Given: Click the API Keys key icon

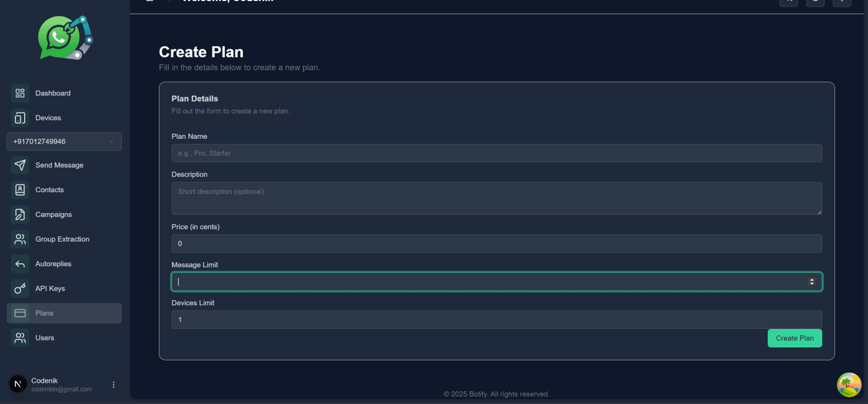Looking at the screenshot, I should [20, 288].
